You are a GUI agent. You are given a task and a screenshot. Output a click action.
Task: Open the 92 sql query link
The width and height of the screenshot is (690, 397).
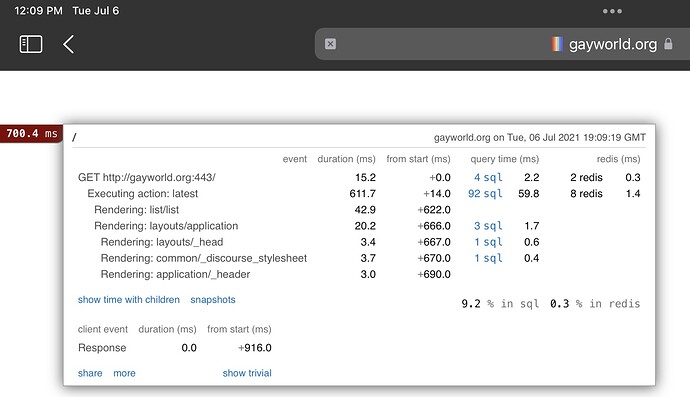tap(485, 194)
